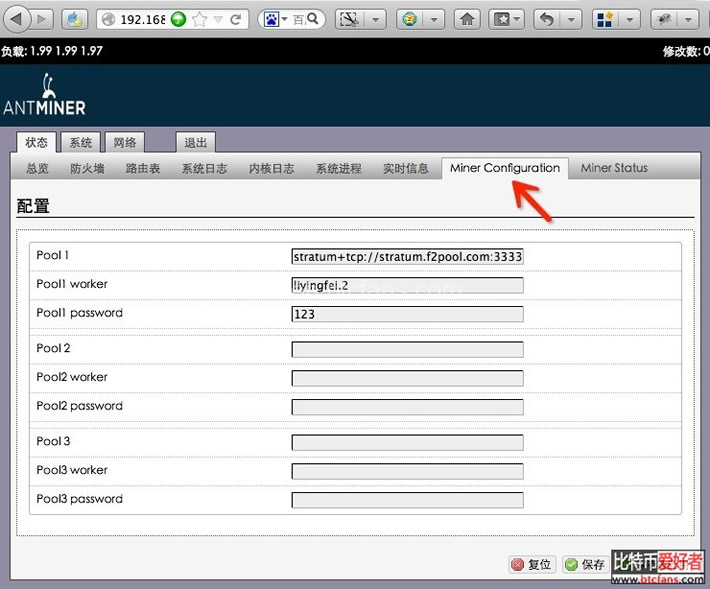Screen dimensions: 710x589
Task: Click the browser search text field
Action: (299, 19)
